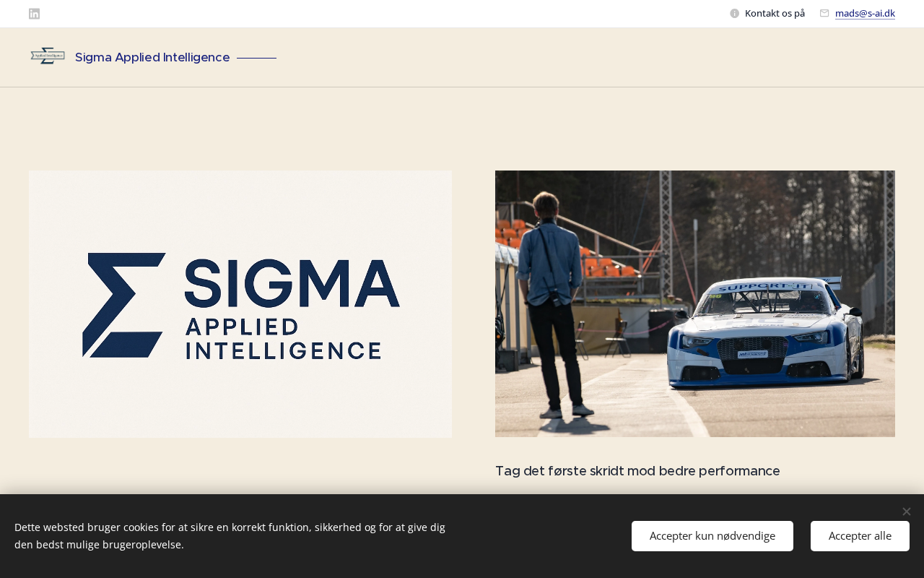Open the race car photo
Viewport: 924px width, 578px height.
coord(695,303)
